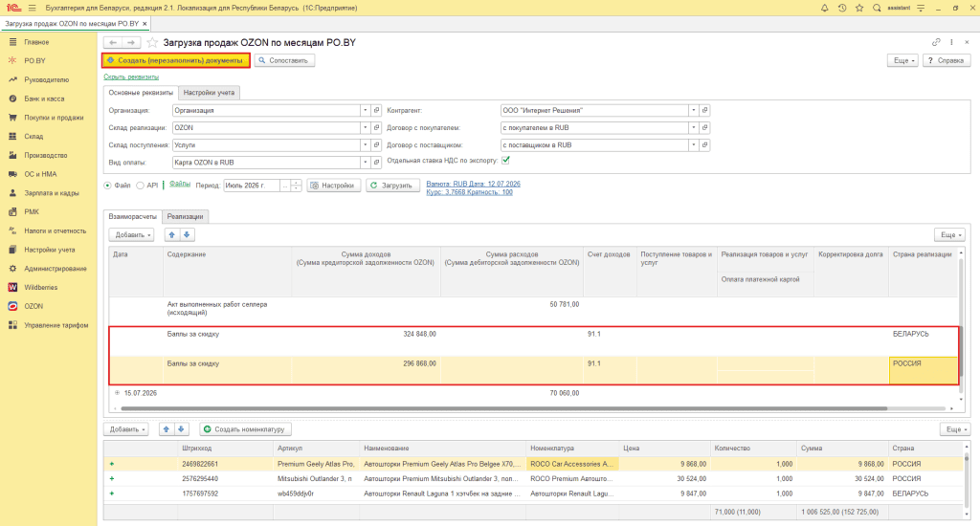Open Контрагент field's open-item icon

[x=704, y=111]
